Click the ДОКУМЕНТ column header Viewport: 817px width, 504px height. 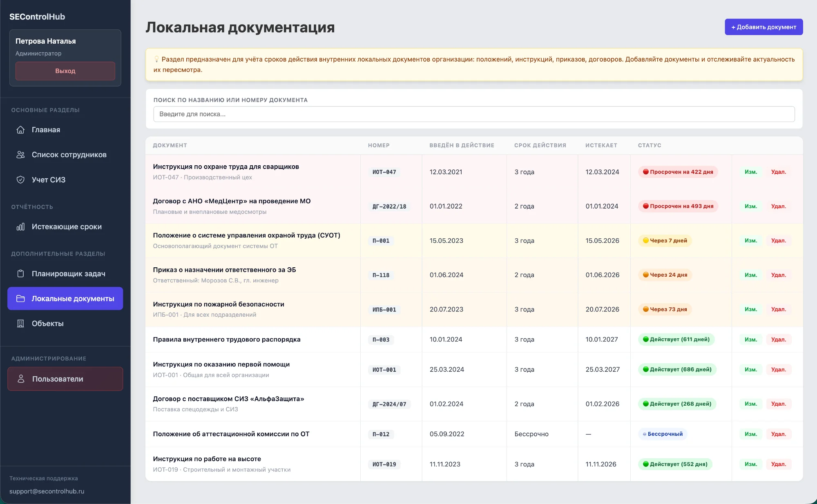click(170, 145)
